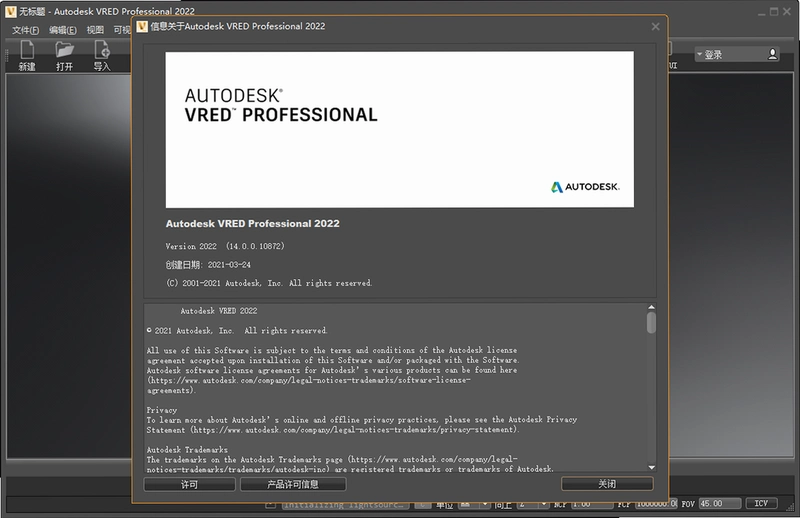Click the 'Autodesk VRED 2022' license header text
This screenshot has width=800, height=518.
(x=219, y=311)
